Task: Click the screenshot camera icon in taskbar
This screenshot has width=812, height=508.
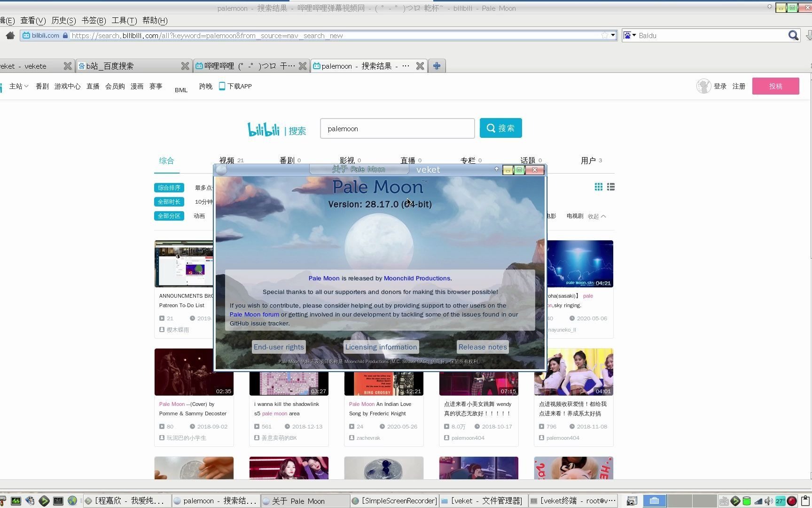Action: 632,501
